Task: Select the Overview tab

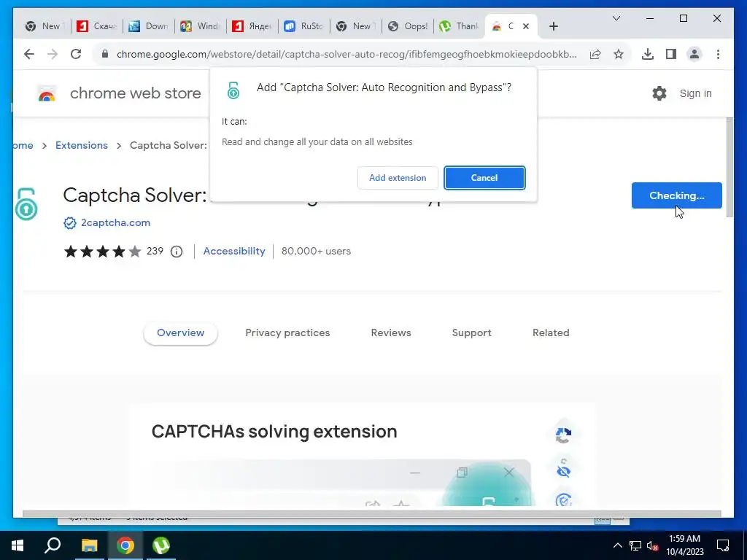Action: pos(181,332)
